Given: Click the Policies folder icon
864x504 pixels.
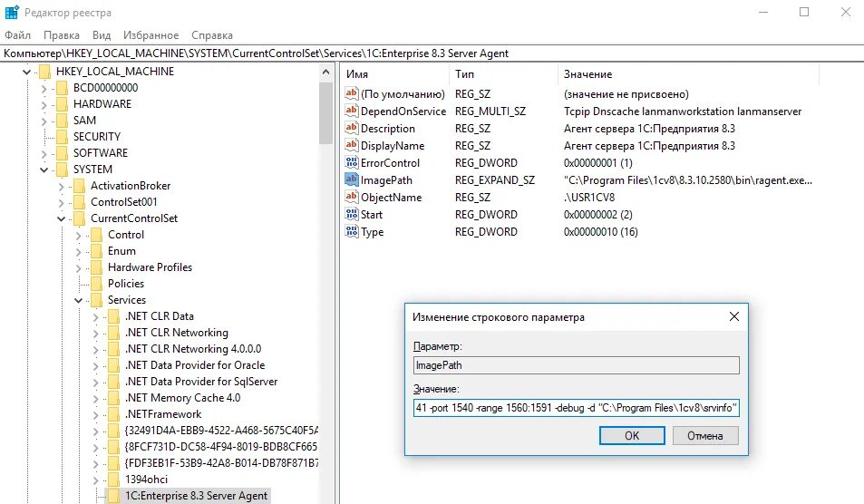Looking at the screenshot, I should click(96, 284).
